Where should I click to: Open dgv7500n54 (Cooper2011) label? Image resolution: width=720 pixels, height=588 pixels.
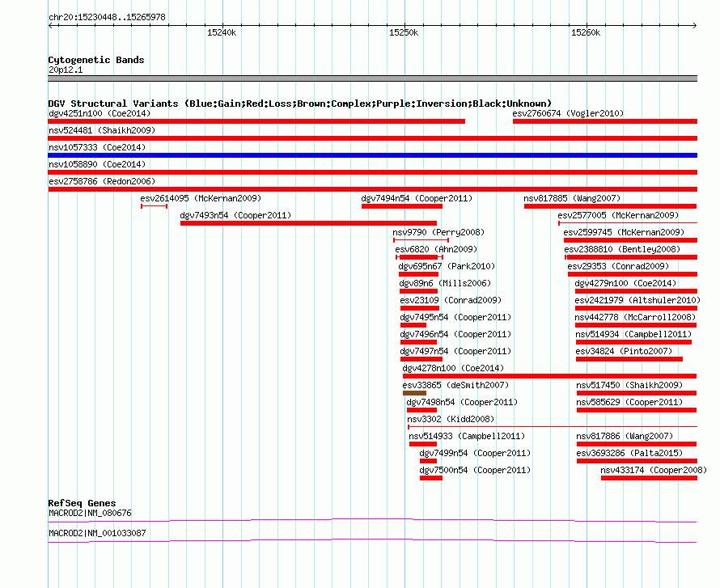pyautogui.click(x=475, y=470)
